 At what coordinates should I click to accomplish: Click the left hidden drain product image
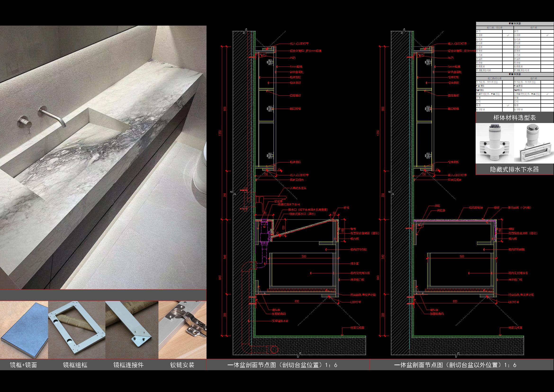[x=495, y=143]
